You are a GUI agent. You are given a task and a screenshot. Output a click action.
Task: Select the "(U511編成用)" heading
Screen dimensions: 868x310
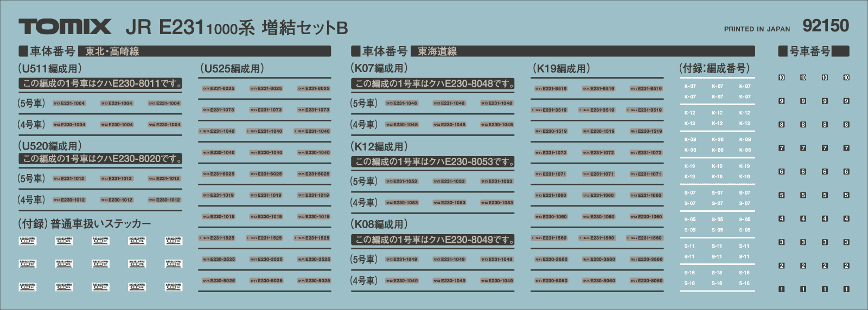[x=50, y=69]
